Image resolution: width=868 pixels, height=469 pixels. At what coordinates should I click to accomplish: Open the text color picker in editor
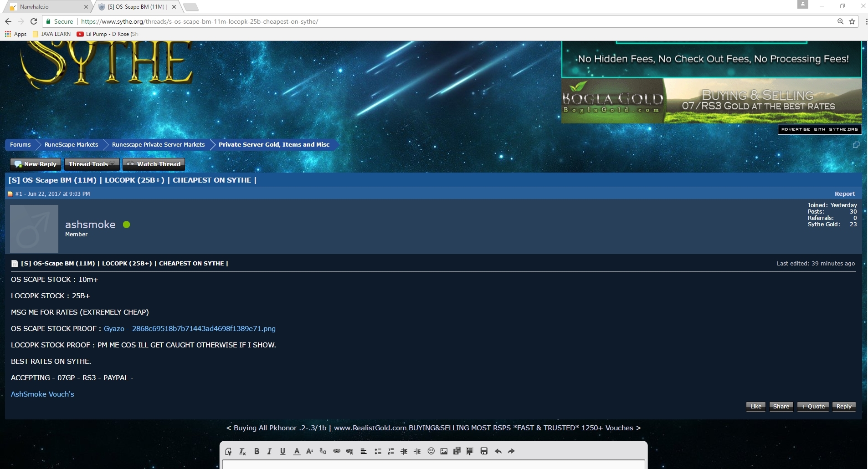[x=297, y=451]
